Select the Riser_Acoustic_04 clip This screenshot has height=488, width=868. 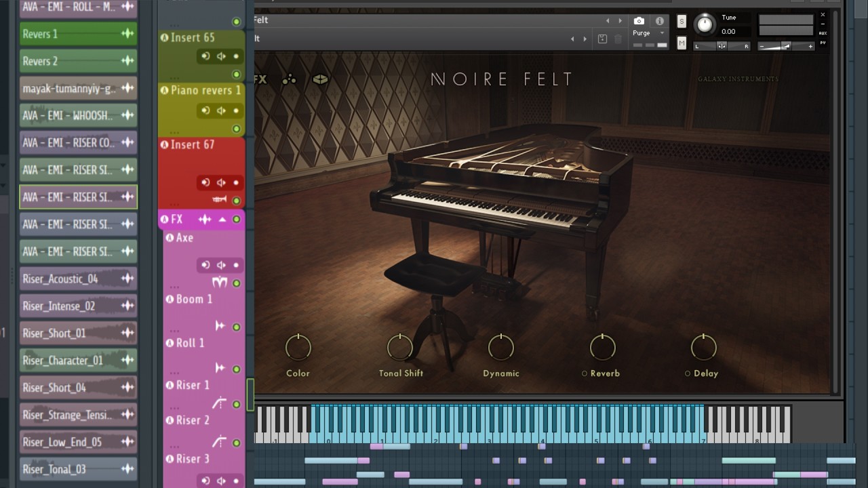tap(78, 279)
